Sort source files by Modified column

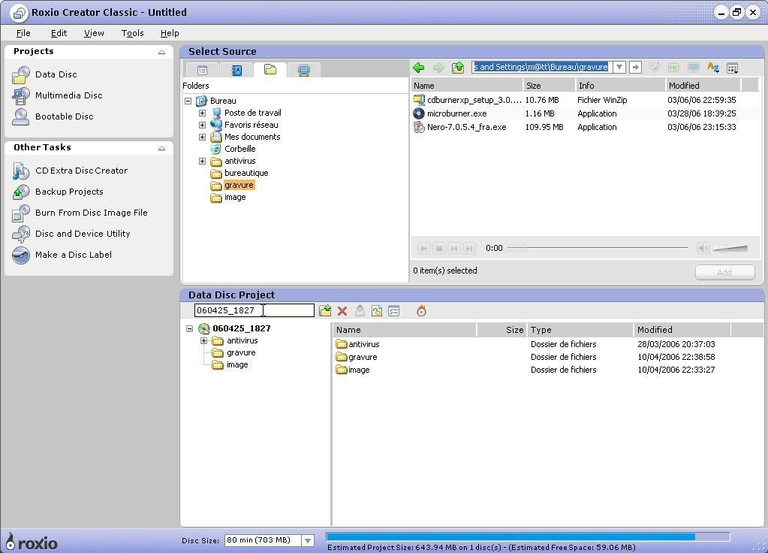coord(703,85)
